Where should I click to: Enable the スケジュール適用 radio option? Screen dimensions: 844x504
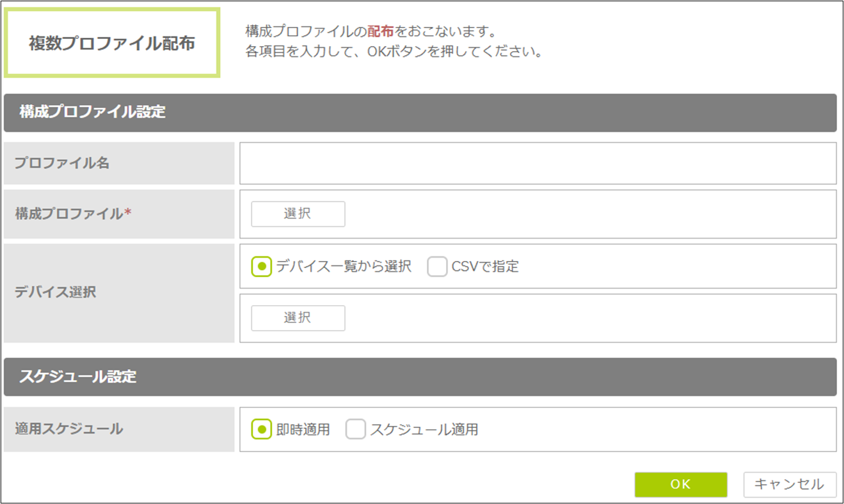(355, 430)
